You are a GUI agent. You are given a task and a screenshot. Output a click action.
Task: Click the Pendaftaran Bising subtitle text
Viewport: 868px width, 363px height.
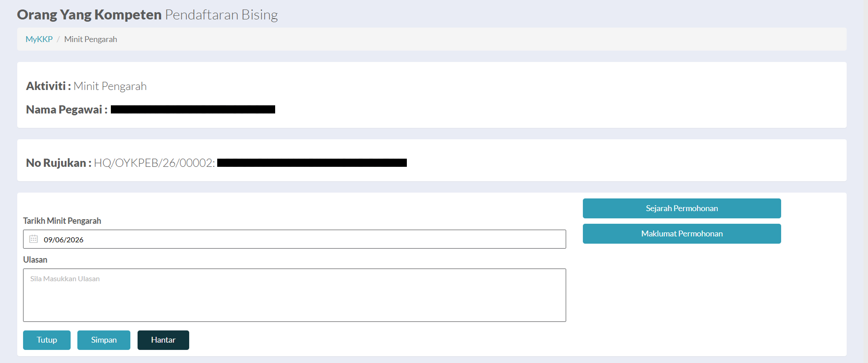click(221, 14)
